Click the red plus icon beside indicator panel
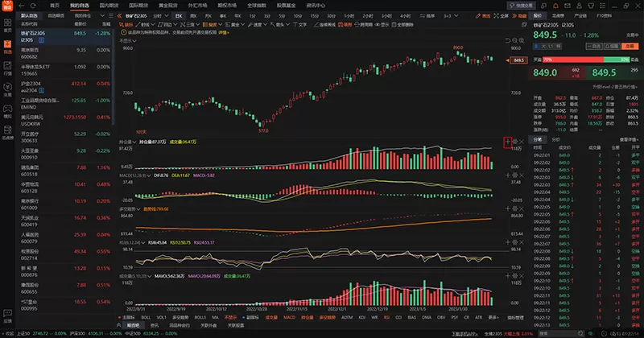 click(506, 142)
